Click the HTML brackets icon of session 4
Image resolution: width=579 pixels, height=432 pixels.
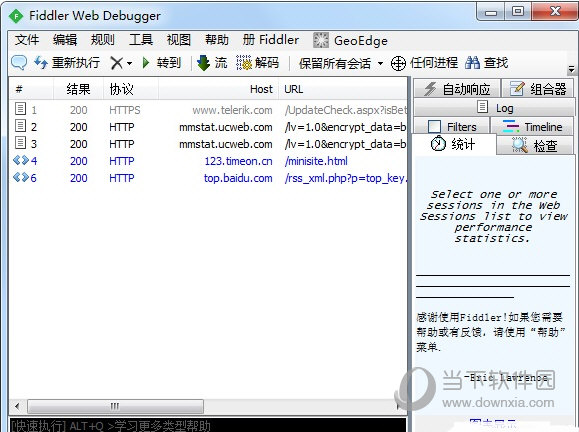point(21,160)
